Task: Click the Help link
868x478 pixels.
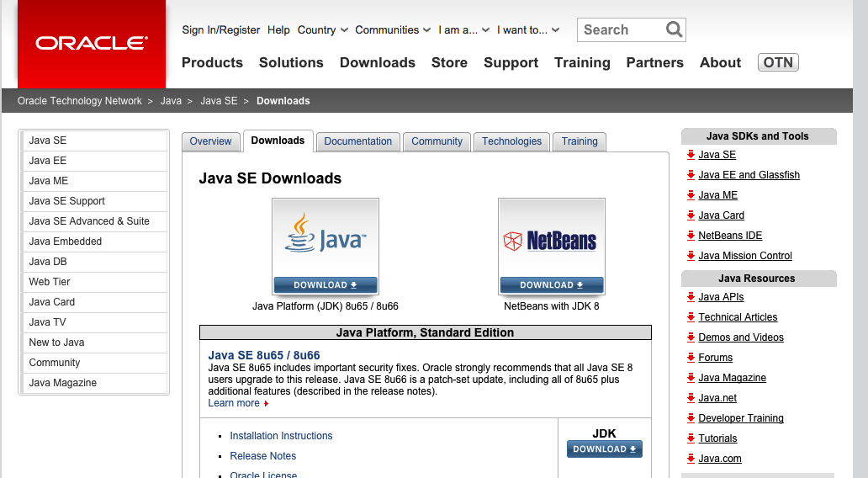Action: click(x=278, y=30)
